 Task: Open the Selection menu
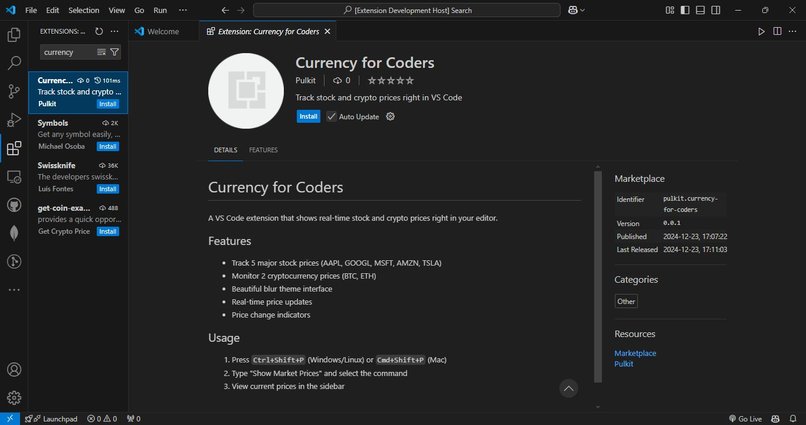(x=84, y=10)
